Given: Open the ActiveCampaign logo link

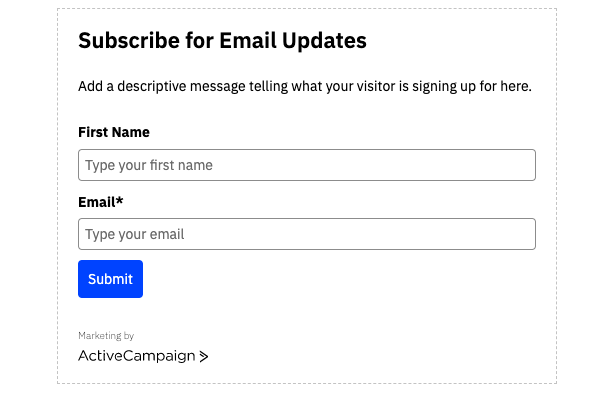Looking at the screenshot, I should (x=143, y=356).
